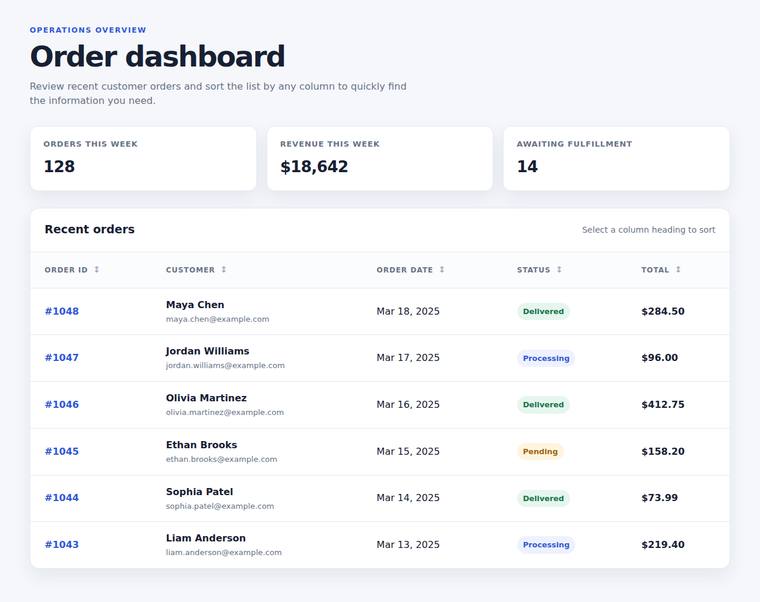Click the total $73.99
Image resolution: width=760 pixels, height=602 pixels.
coord(659,498)
